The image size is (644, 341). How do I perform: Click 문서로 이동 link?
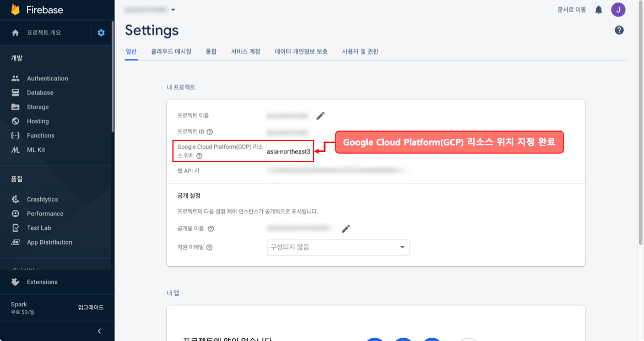point(571,10)
